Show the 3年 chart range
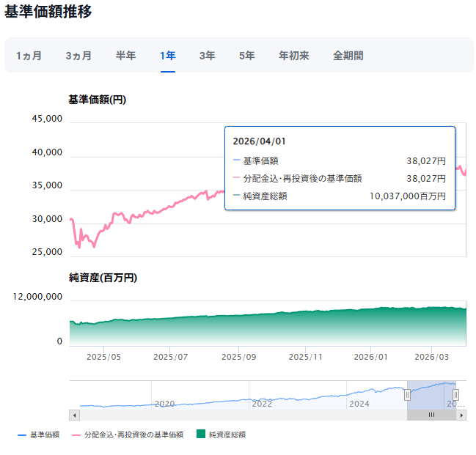This screenshot has width=476, height=455. tap(207, 56)
